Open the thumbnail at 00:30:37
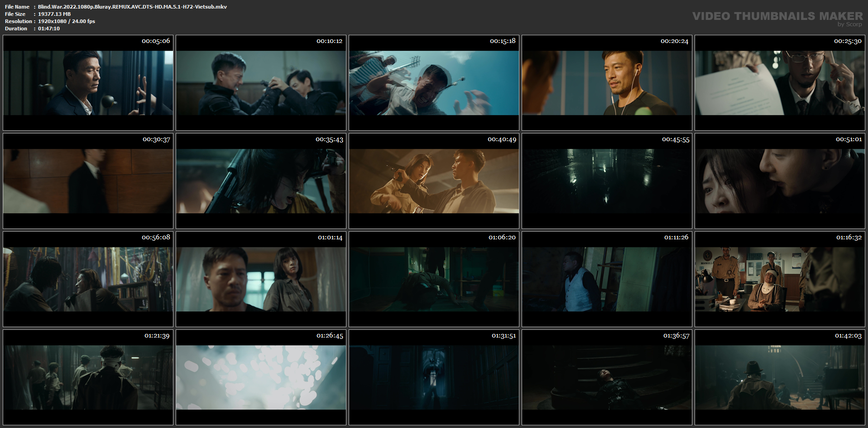The height and width of the screenshot is (428, 868). (88, 181)
